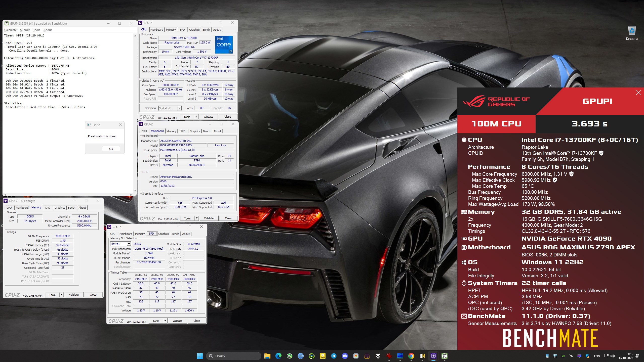Open the notification bell in the tray
This screenshot has width=644, height=362.
point(637,356)
